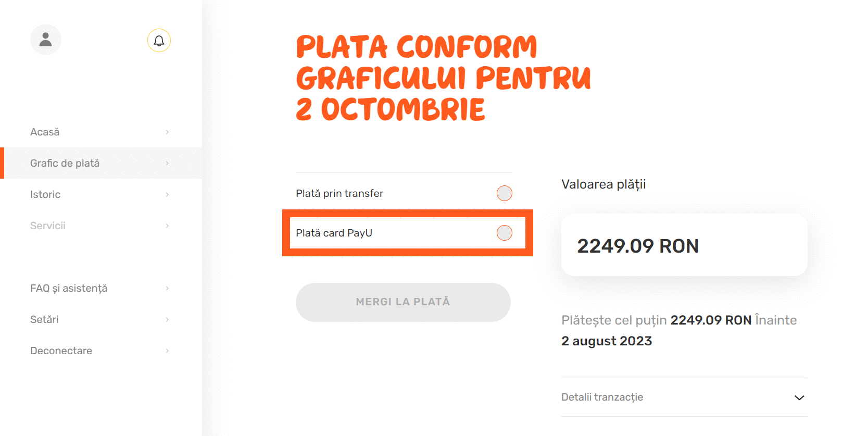The height and width of the screenshot is (436, 868).
Task: Open the notification bell
Action: 159,40
